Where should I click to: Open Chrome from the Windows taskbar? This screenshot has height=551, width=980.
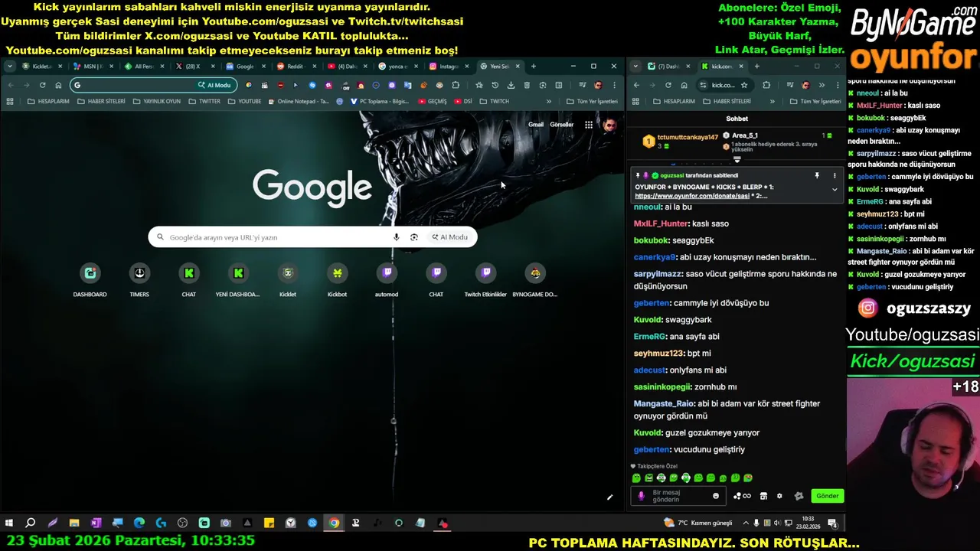coord(334,523)
